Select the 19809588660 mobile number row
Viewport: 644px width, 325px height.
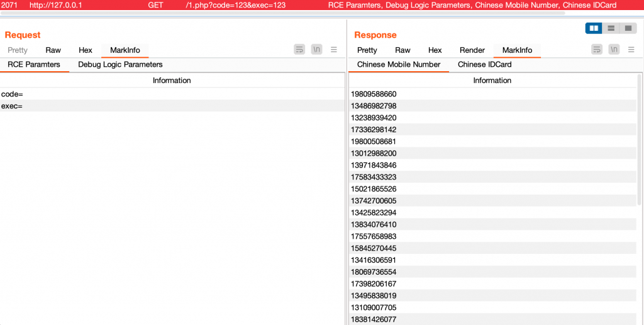point(492,94)
